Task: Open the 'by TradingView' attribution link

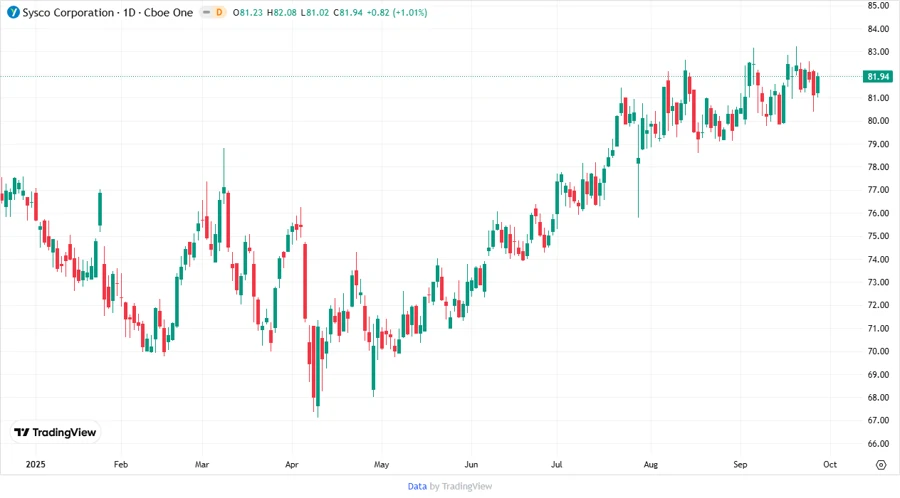Action: tap(461, 486)
